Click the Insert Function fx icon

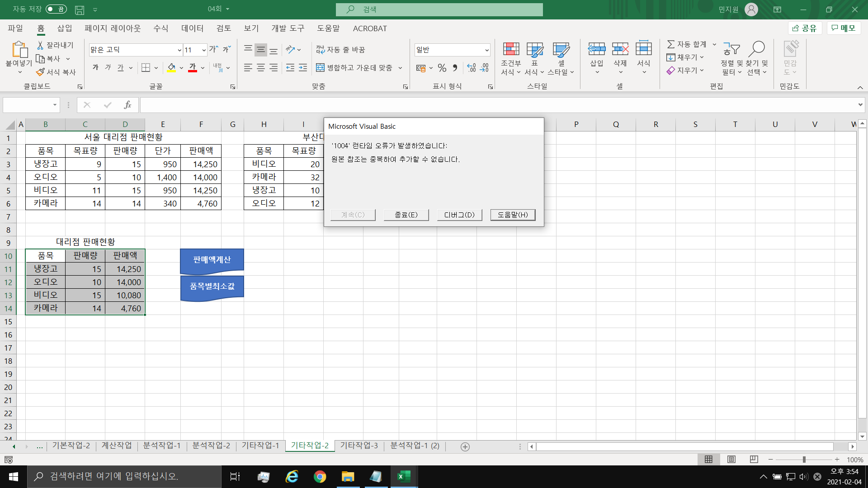click(127, 105)
